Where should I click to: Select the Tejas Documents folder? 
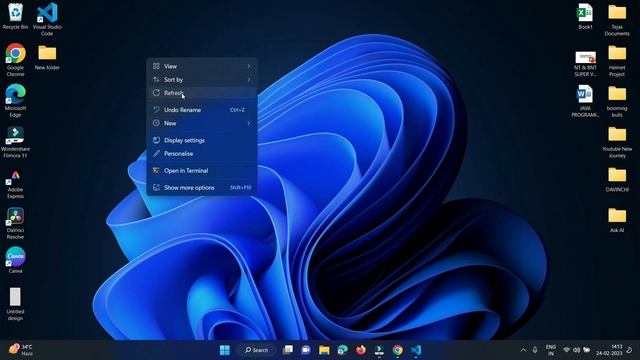(x=617, y=19)
